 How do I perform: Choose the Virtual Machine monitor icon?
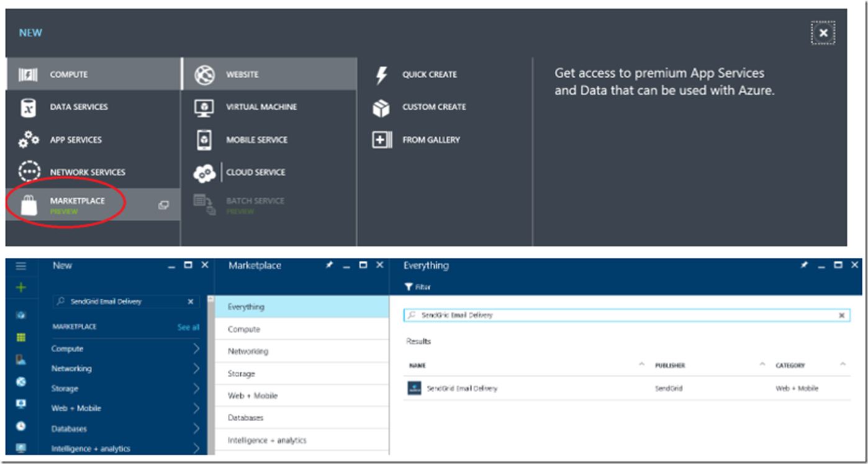[x=204, y=107]
